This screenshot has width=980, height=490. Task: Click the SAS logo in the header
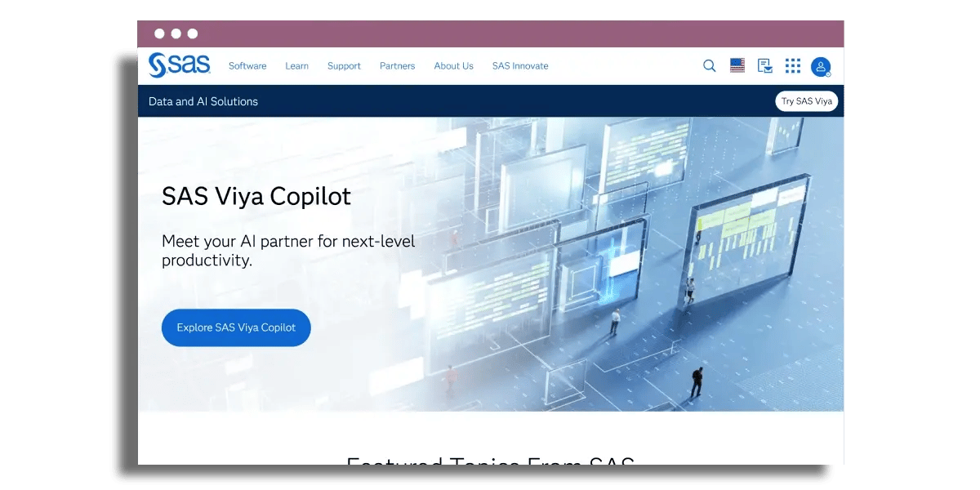[x=179, y=65]
